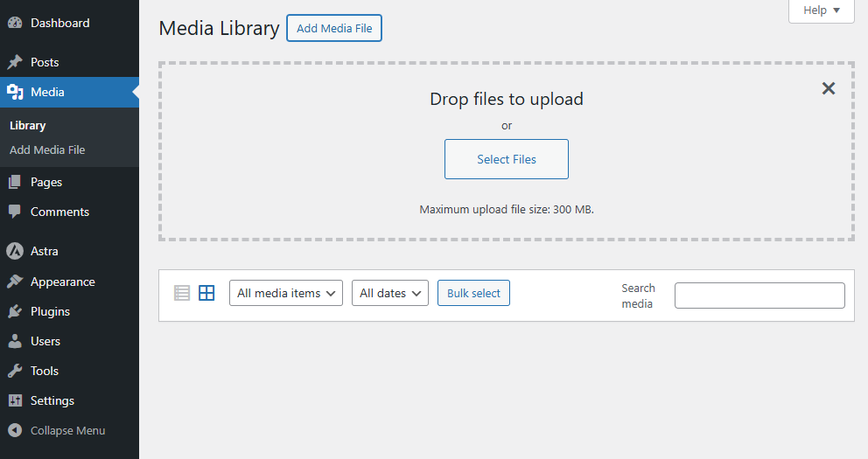
Task: Click the Media Library heading
Action: point(219,28)
